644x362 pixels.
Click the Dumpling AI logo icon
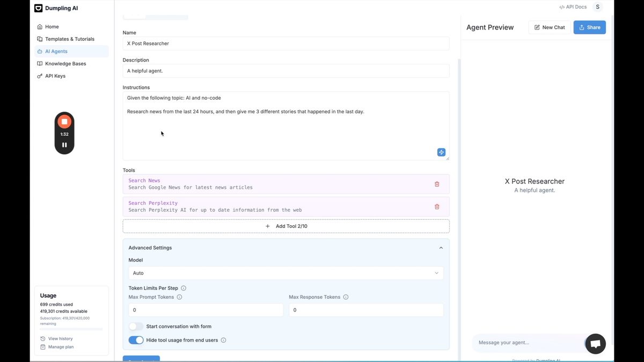[38, 8]
